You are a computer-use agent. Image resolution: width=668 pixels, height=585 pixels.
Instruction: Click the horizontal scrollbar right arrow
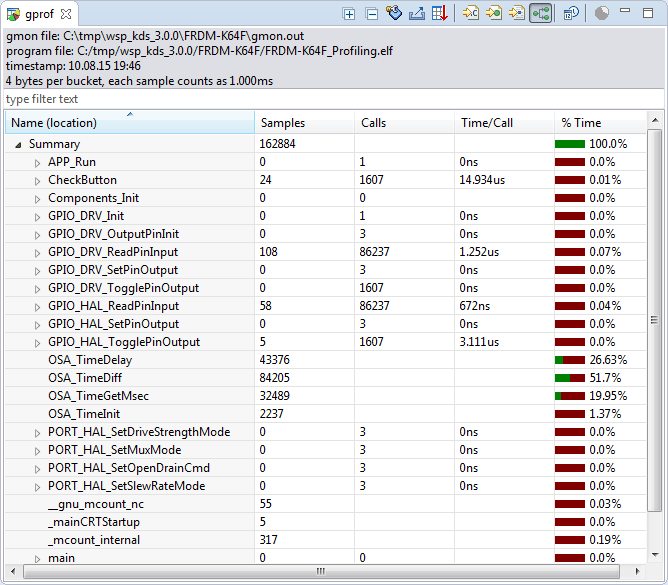(x=637, y=571)
